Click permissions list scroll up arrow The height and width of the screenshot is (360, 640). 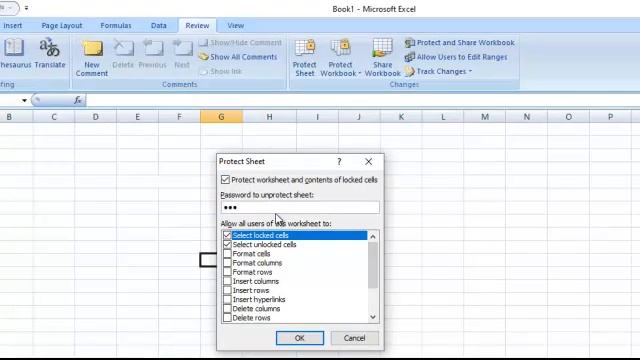pyautogui.click(x=373, y=236)
